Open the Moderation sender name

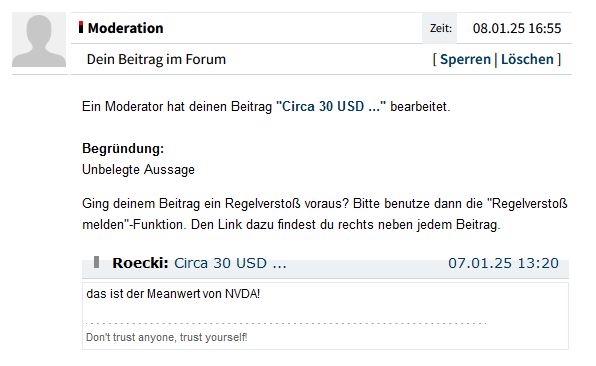tap(125, 28)
